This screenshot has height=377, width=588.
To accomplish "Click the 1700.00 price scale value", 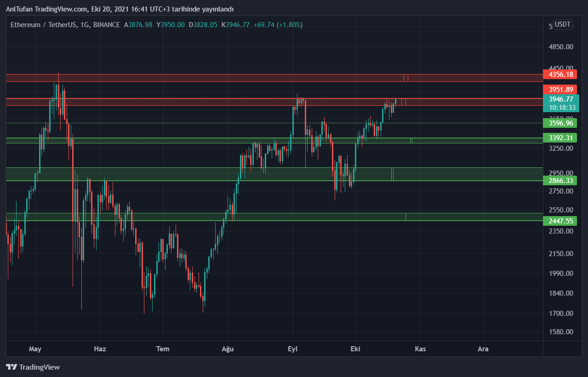I will [x=561, y=314].
